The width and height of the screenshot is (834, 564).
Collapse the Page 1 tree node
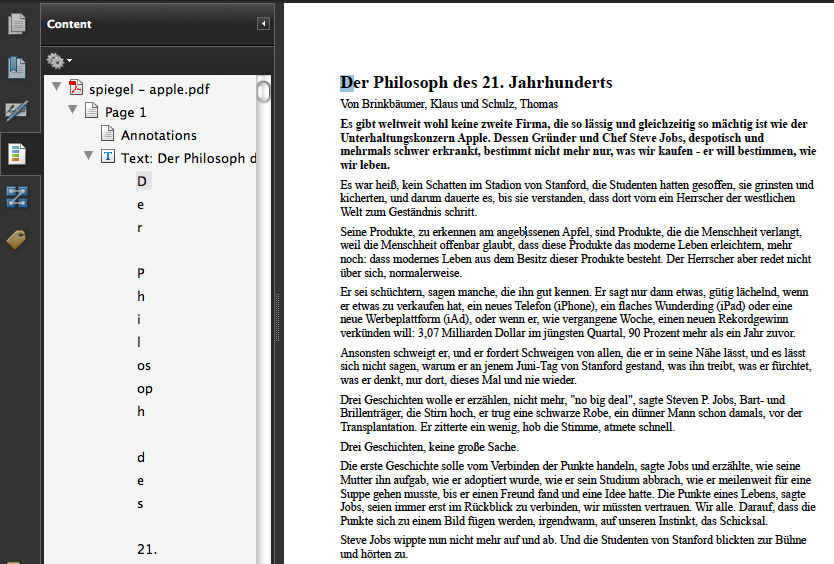click(x=73, y=110)
